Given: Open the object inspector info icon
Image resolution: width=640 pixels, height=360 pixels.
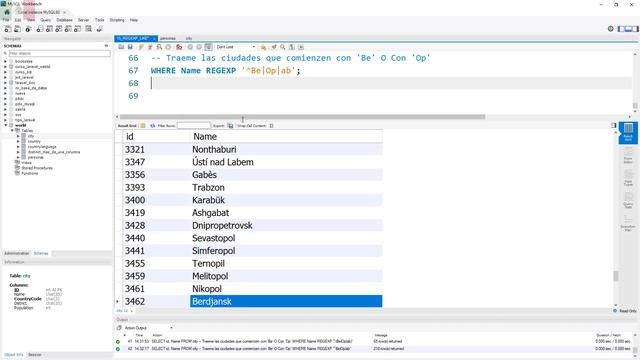Looking at the screenshot, I should pyautogui.click(x=28, y=29).
